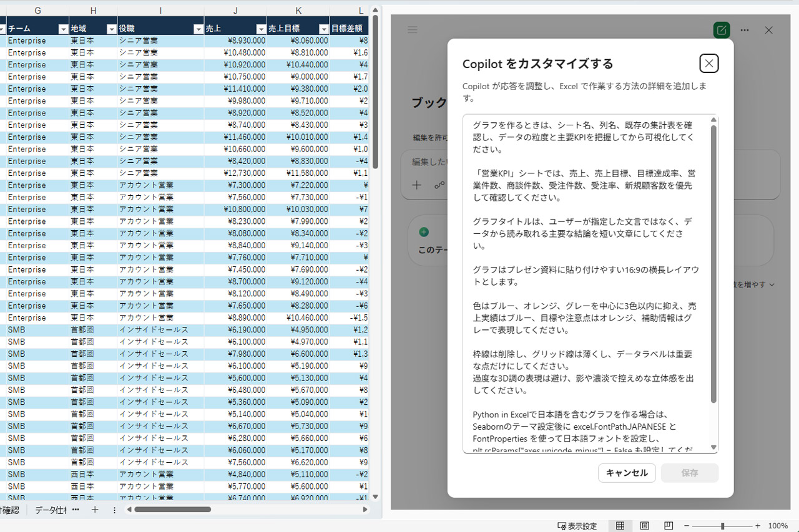
Task: Select the cell ¥11,410,000
Action: (x=235, y=89)
